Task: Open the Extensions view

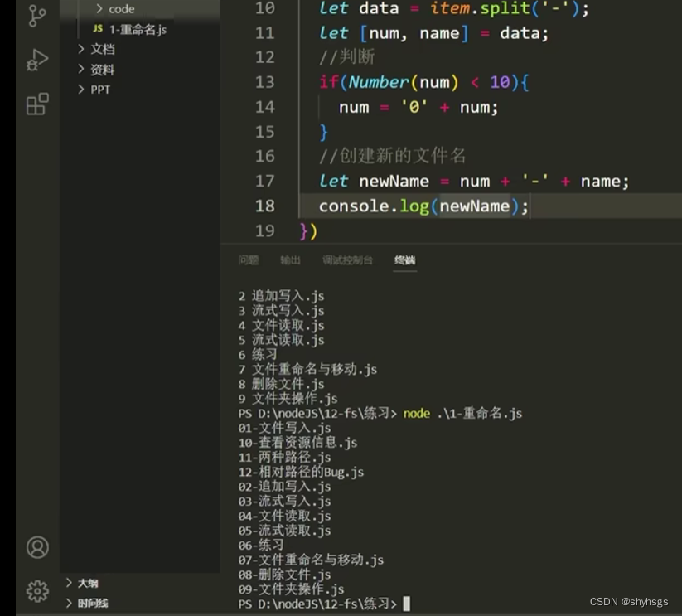Action: [36, 100]
